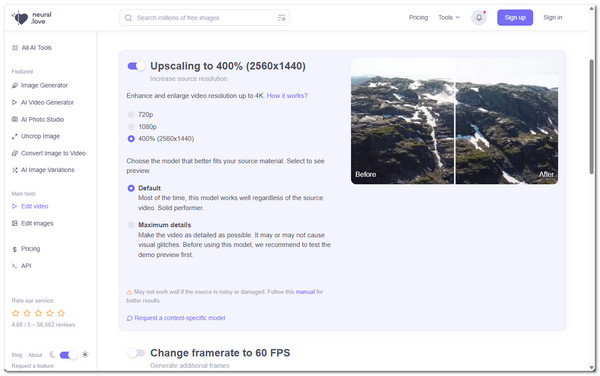Click the AI Photo Studio camera icon
Screen dimensions: 600x376
pos(15,119)
